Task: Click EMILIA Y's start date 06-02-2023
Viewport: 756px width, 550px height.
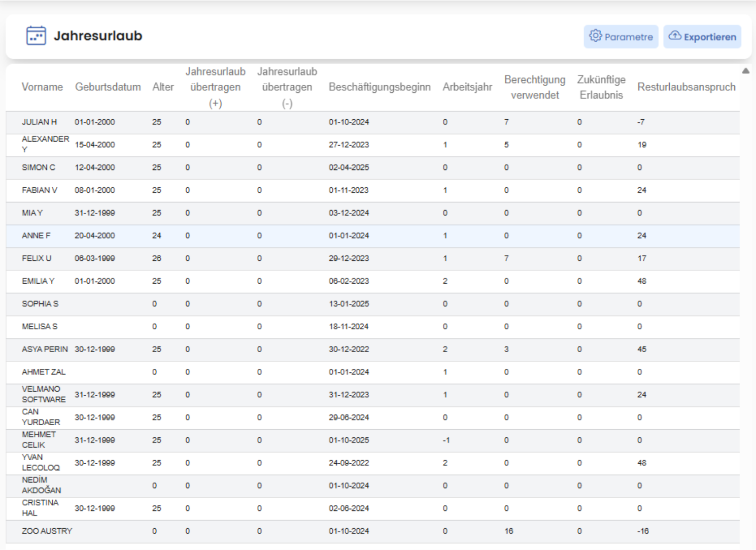Action: pyautogui.click(x=349, y=282)
